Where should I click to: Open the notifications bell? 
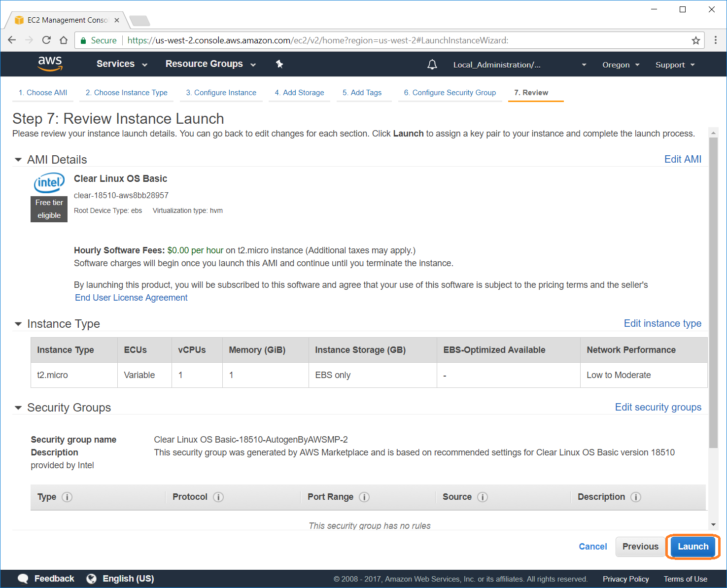point(432,65)
